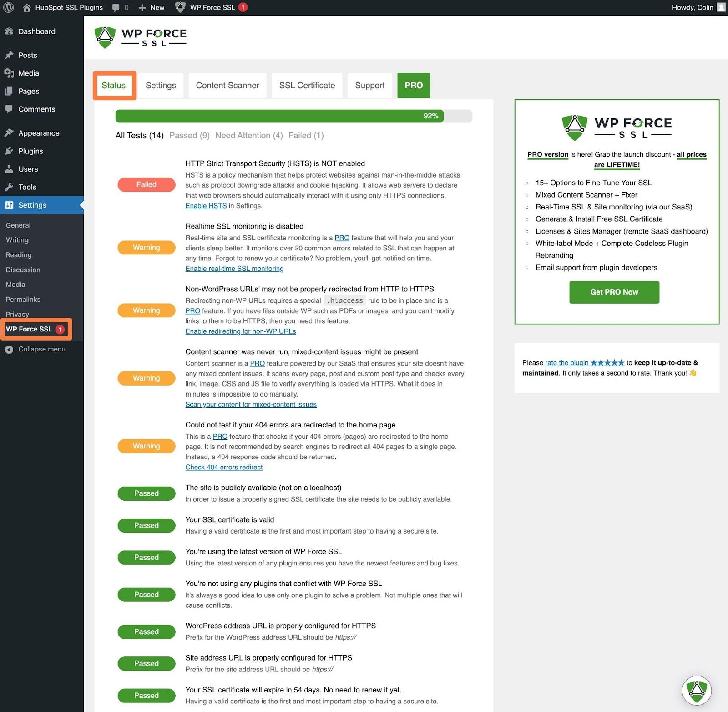Open the WordPress logo menu

click(8, 7)
